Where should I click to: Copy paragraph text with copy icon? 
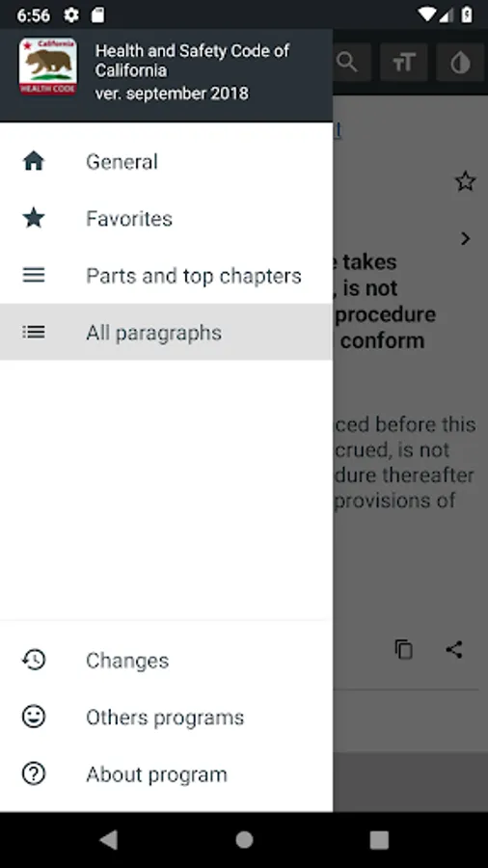pos(403,649)
